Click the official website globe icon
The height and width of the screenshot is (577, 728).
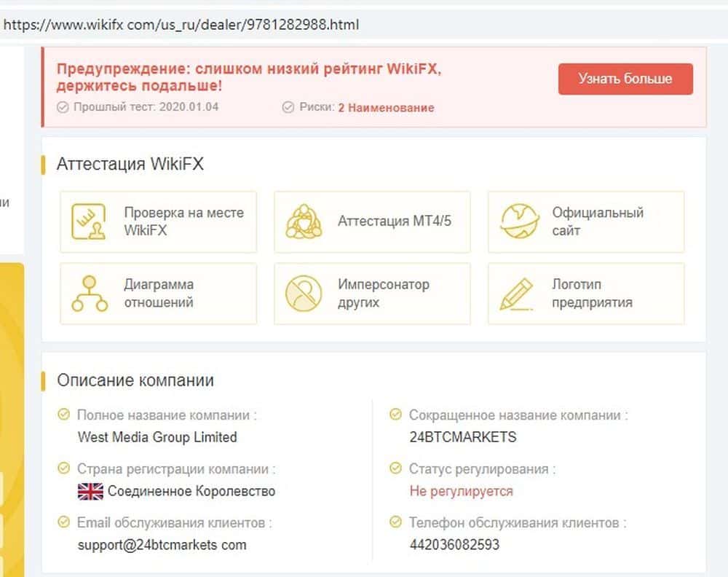click(520, 221)
